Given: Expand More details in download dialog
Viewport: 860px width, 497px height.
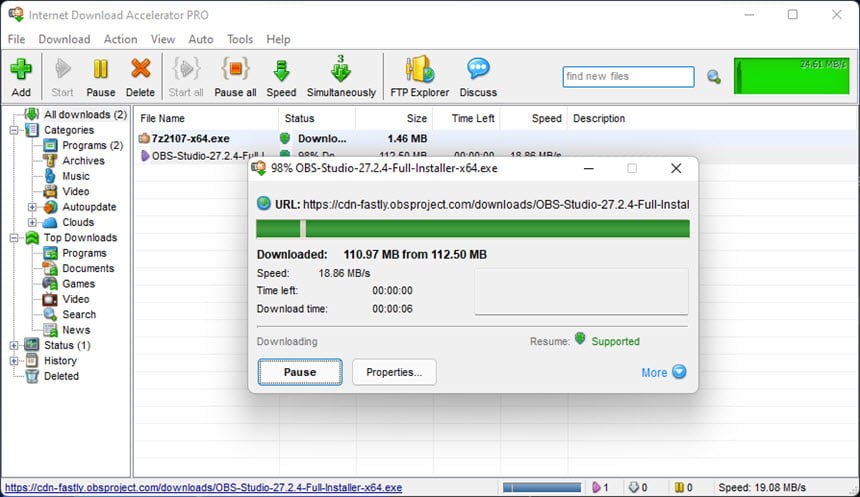Looking at the screenshot, I should 664,372.
